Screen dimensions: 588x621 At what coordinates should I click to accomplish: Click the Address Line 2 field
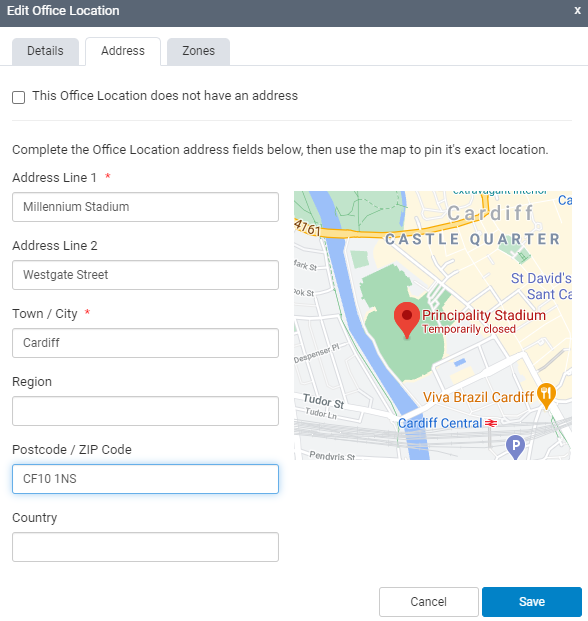(145, 275)
